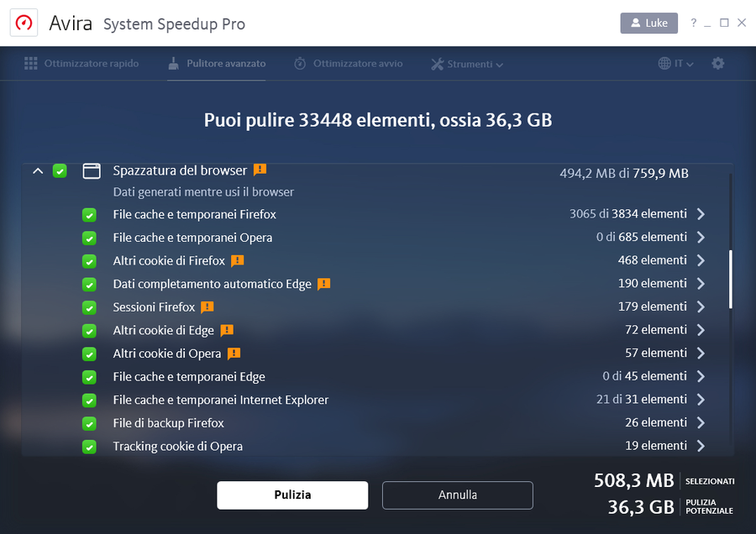Open the Strumenti wrench icon
This screenshot has height=534, width=756.
click(436, 63)
